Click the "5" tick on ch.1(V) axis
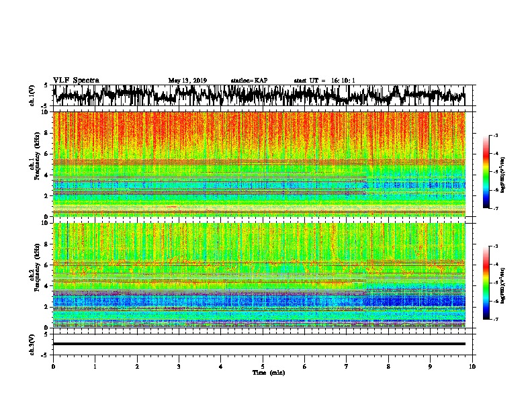Image resolution: width=532 pixels, height=411 pixels. [46, 85]
